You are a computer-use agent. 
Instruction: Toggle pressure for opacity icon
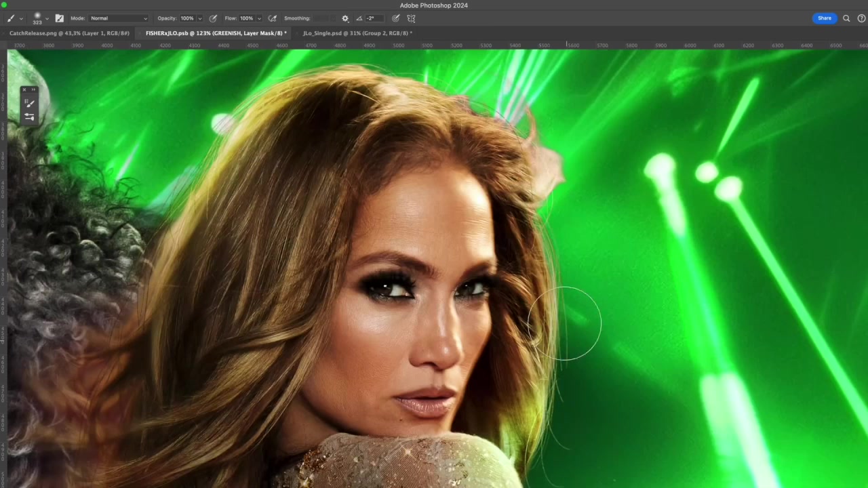pos(214,18)
